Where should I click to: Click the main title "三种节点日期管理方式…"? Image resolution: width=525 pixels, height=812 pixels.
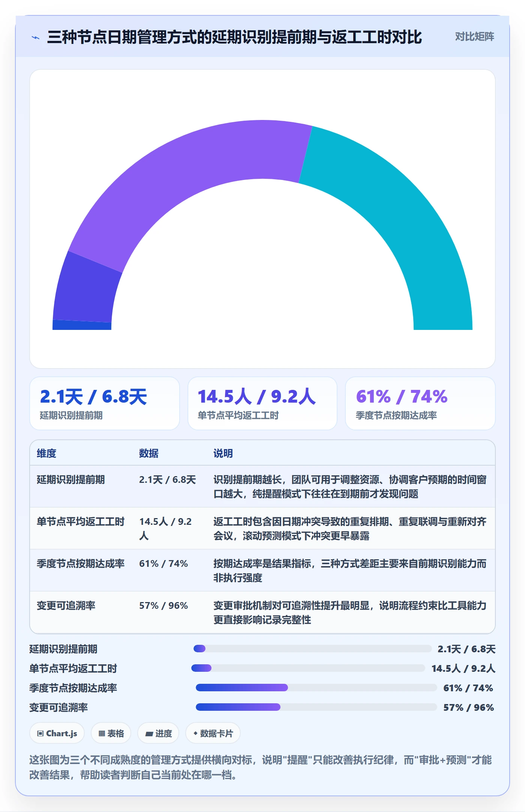click(234, 37)
